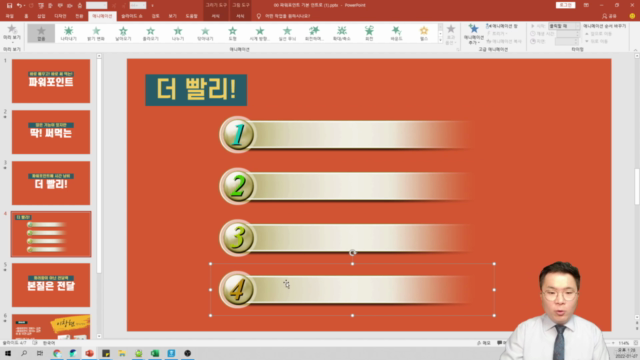
Task: Apply the Split (나누기) animation
Action: point(178,33)
